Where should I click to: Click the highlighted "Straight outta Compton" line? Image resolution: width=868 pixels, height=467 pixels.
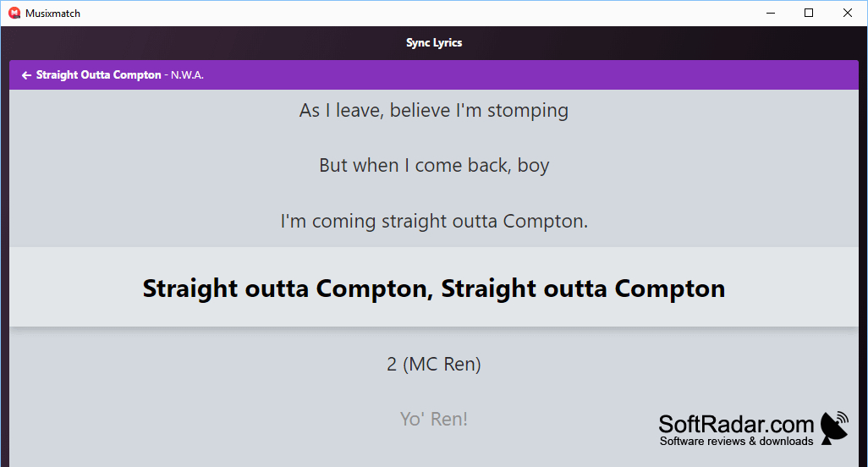(x=434, y=287)
